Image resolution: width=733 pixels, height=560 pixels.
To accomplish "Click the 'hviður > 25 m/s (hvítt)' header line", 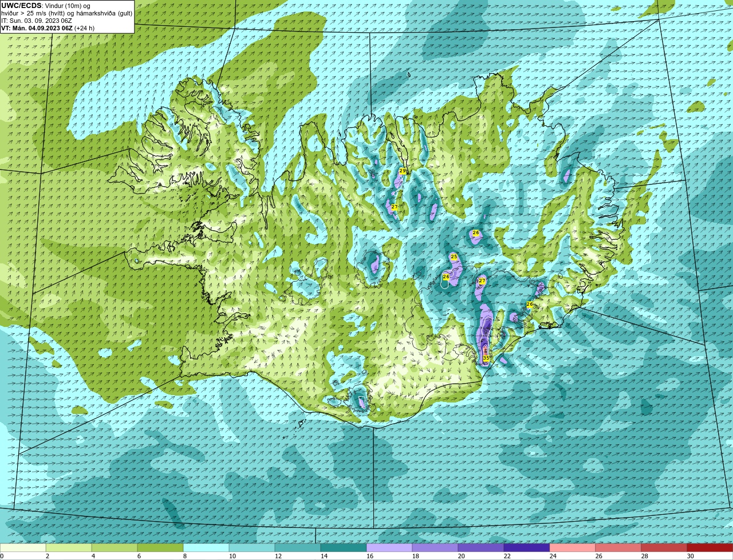I will pyautogui.click(x=66, y=13).
